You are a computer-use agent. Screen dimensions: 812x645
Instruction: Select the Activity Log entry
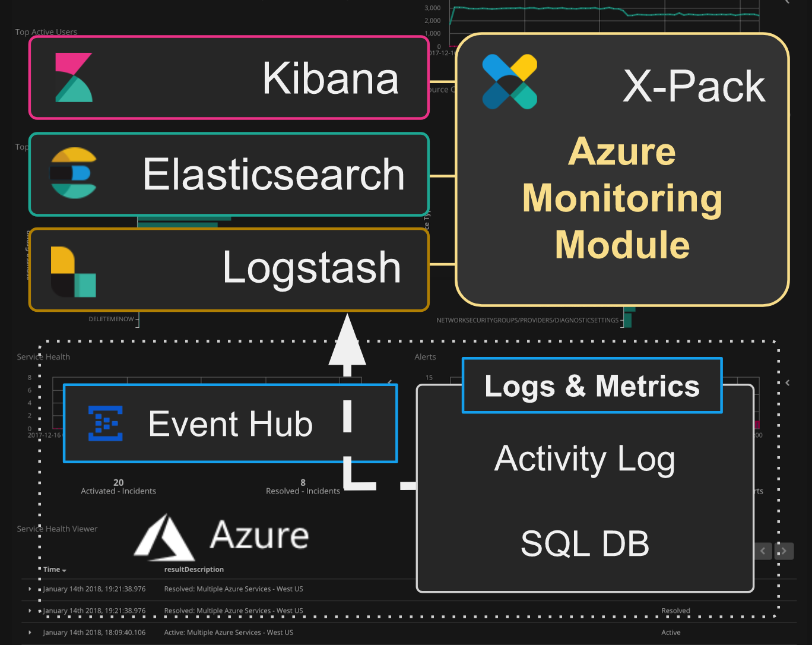(x=585, y=459)
